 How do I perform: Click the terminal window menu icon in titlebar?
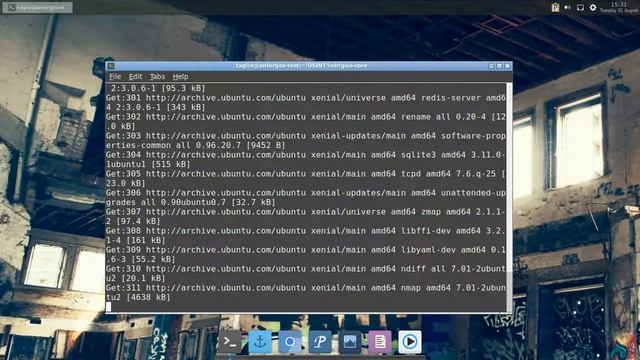[111, 66]
